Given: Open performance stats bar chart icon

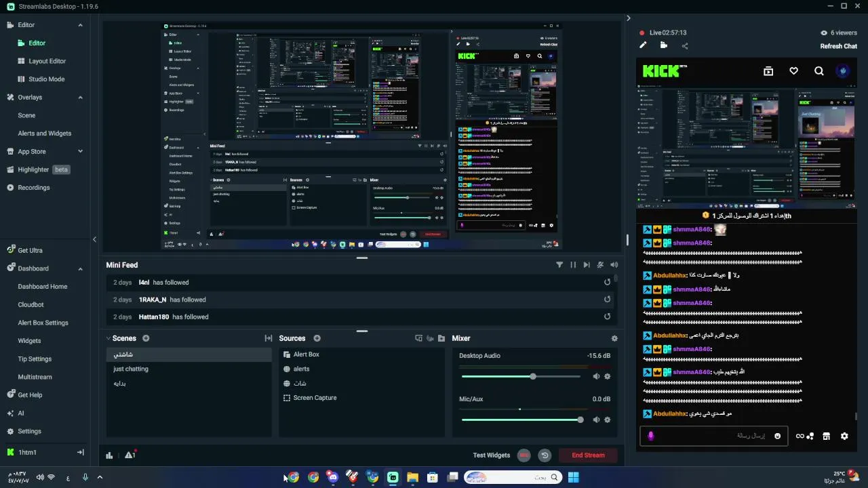Looking at the screenshot, I should pos(109,455).
